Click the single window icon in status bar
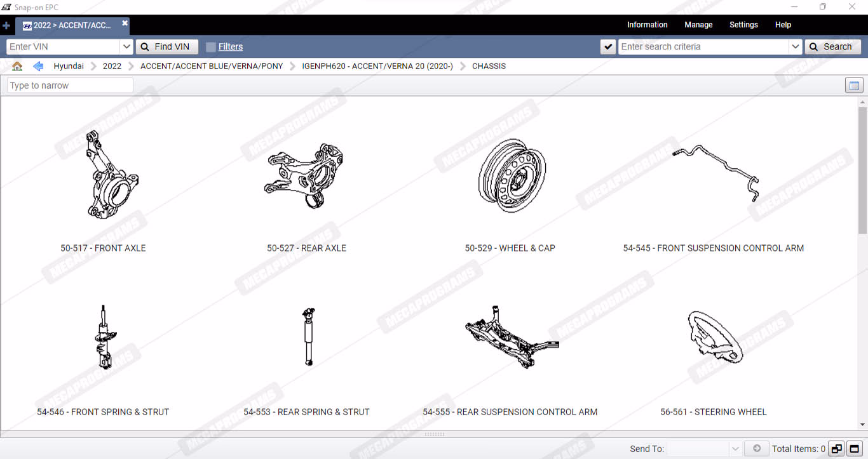This screenshot has height=459, width=868. click(x=855, y=449)
